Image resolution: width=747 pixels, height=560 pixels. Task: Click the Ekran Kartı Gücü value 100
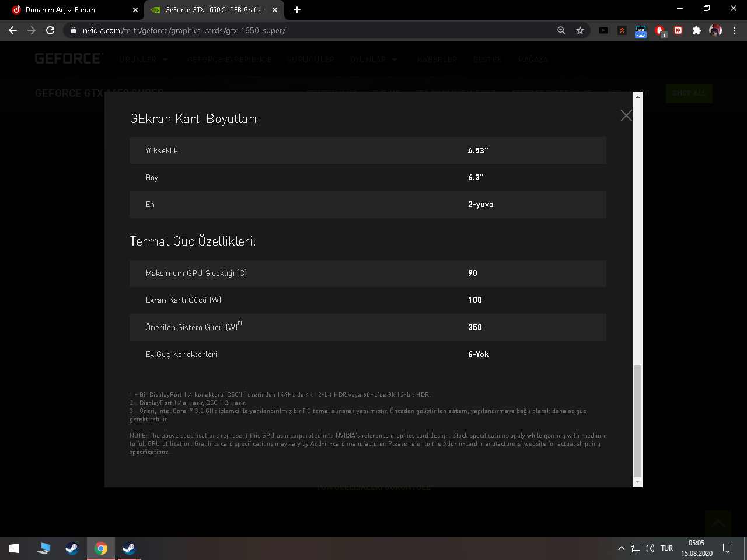[x=475, y=300]
